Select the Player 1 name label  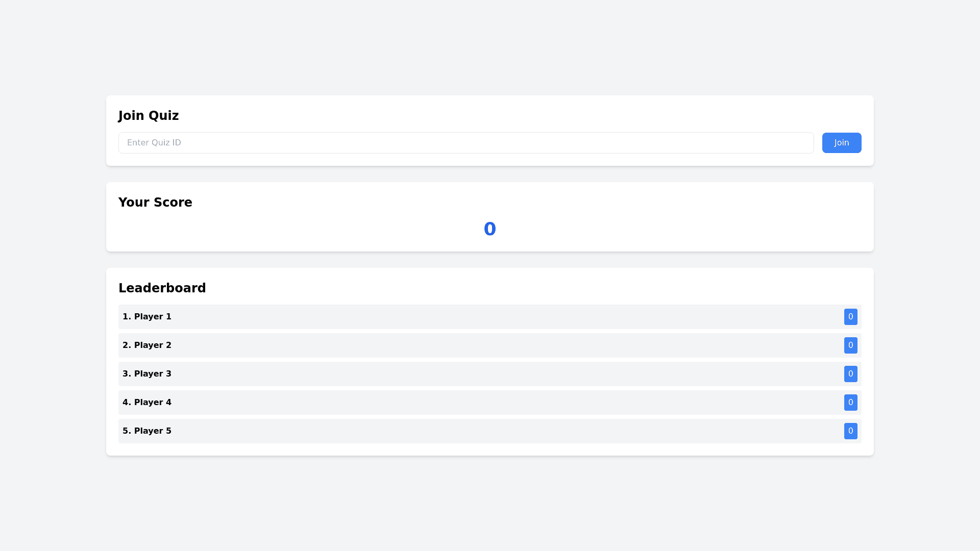tap(147, 317)
